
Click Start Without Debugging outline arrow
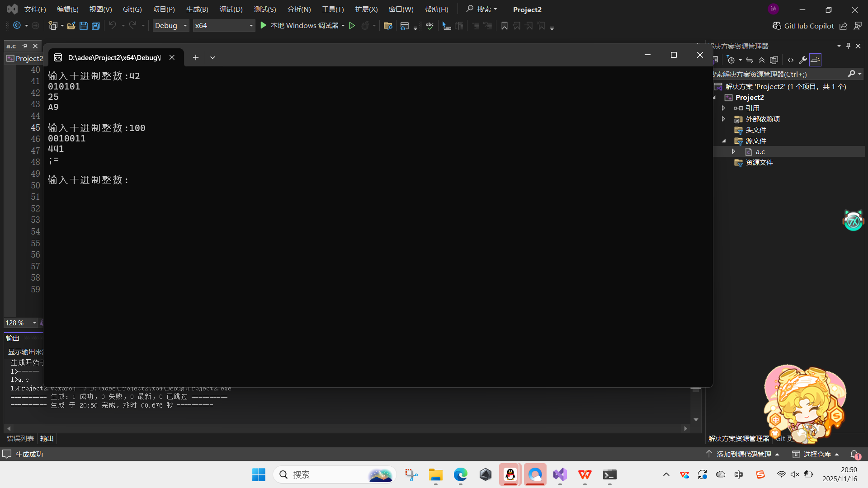pyautogui.click(x=352, y=26)
